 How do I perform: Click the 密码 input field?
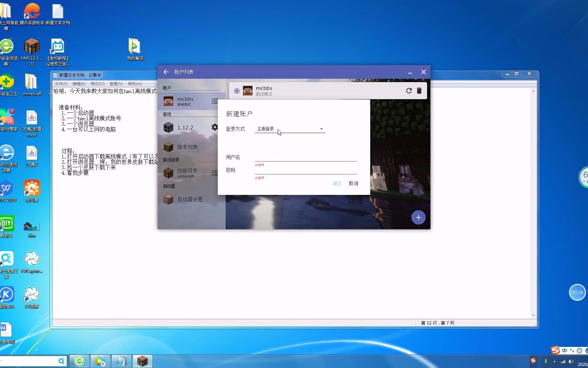point(306,170)
